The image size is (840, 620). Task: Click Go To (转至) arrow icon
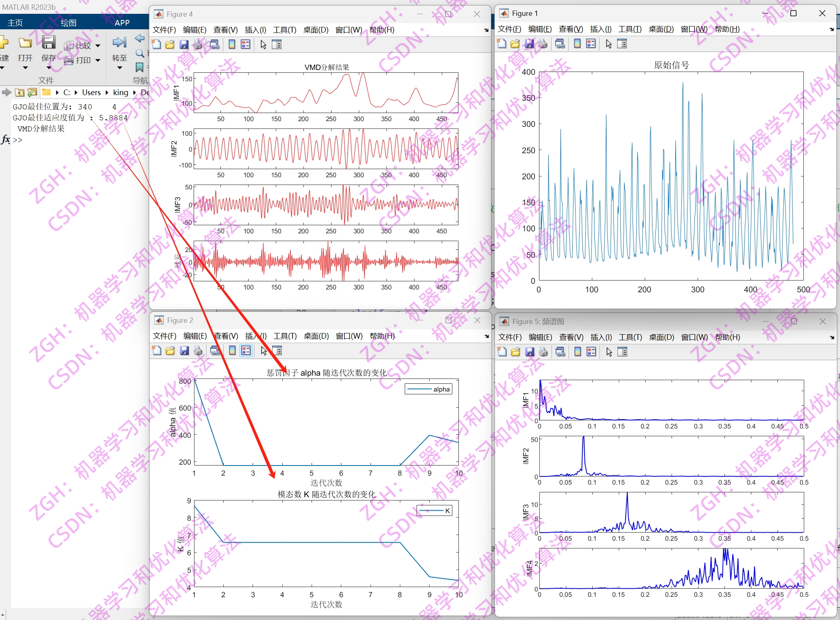119,42
